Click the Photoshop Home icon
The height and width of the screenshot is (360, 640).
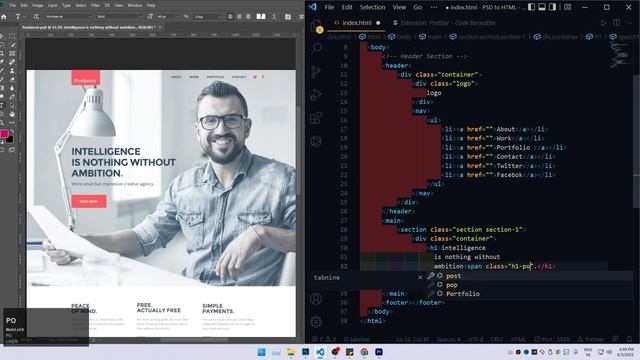pos(4,17)
